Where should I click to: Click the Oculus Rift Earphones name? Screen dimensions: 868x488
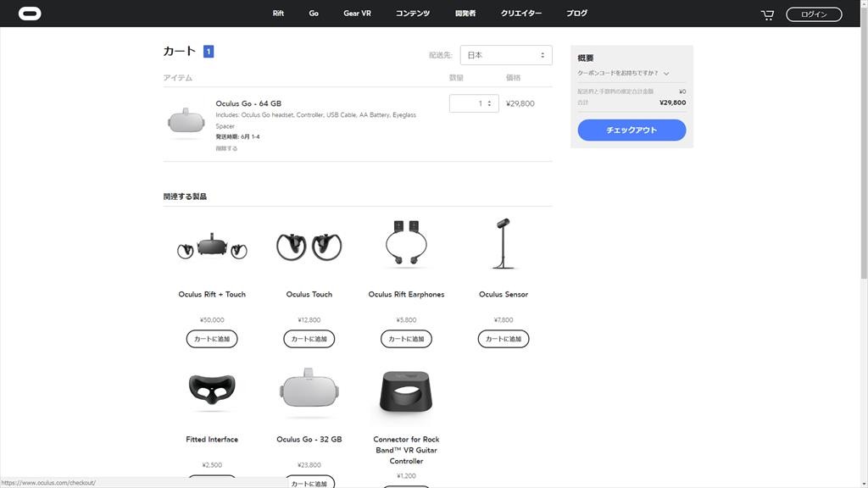click(x=406, y=294)
